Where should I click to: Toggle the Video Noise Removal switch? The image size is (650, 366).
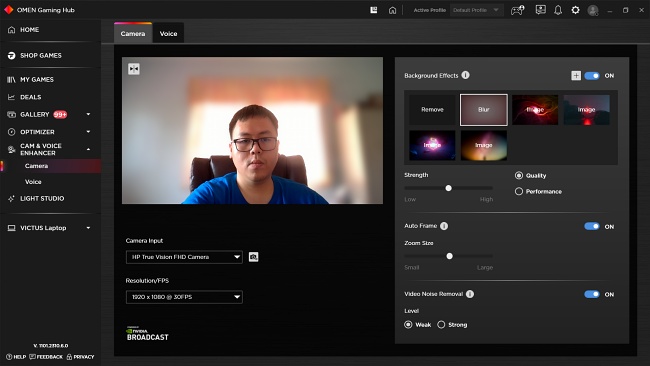point(592,294)
